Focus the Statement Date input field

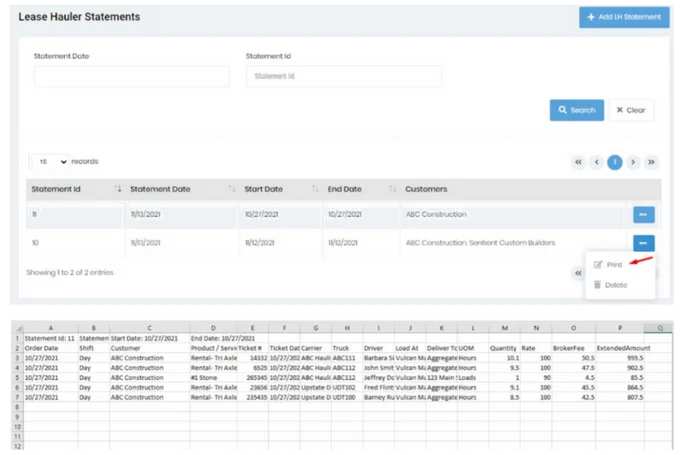pyautogui.click(x=132, y=76)
